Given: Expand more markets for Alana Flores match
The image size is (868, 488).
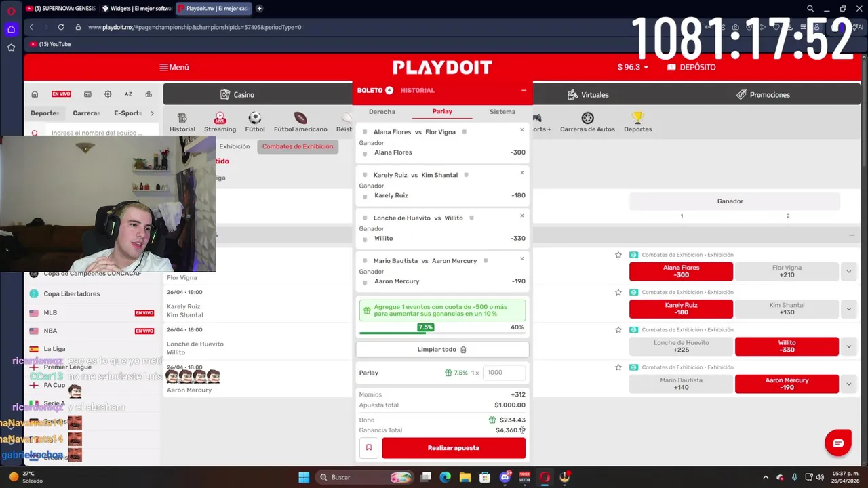Looking at the screenshot, I should tap(848, 271).
